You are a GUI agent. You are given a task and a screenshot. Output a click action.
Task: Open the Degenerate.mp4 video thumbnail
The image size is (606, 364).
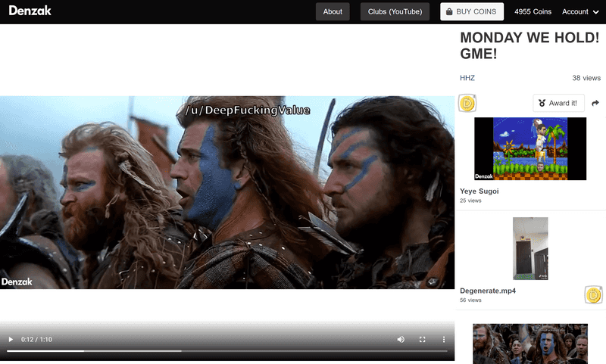[x=530, y=249]
